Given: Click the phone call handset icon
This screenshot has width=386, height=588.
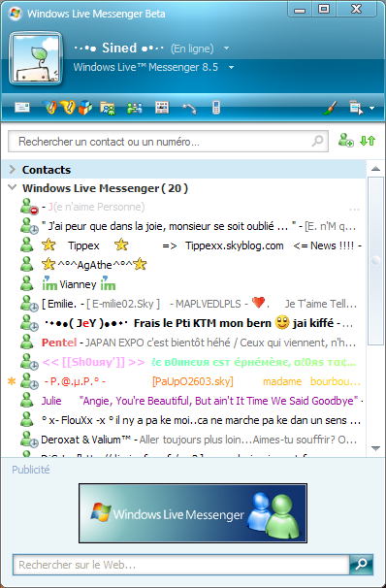Looking at the screenshot, I should [x=189, y=109].
